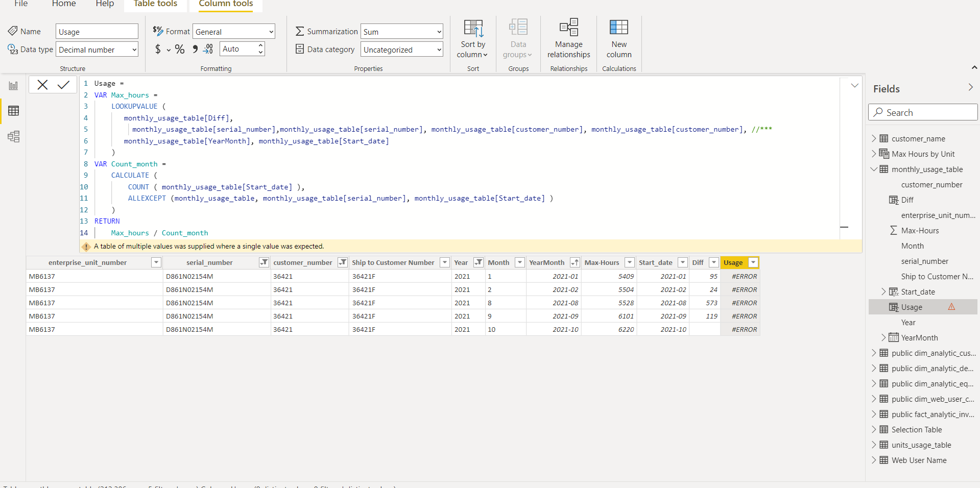The width and height of the screenshot is (980, 488).
Task: Apply currency format dollar icon
Action: [x=158, y=49]
